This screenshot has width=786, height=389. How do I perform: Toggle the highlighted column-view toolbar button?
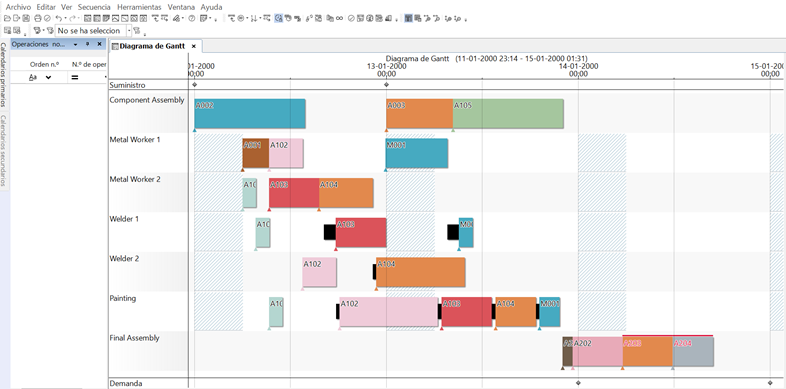[x=408, y=18]
